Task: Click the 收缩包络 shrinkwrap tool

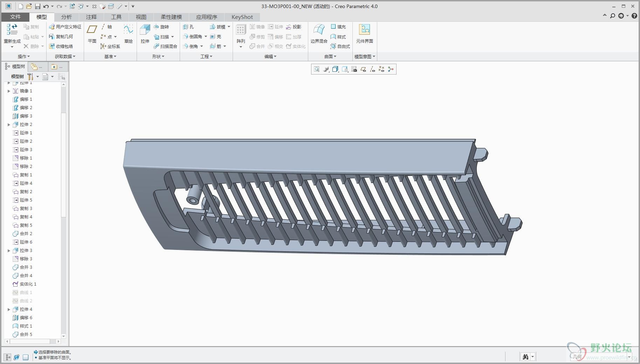Action: click(x=61, y=46)
